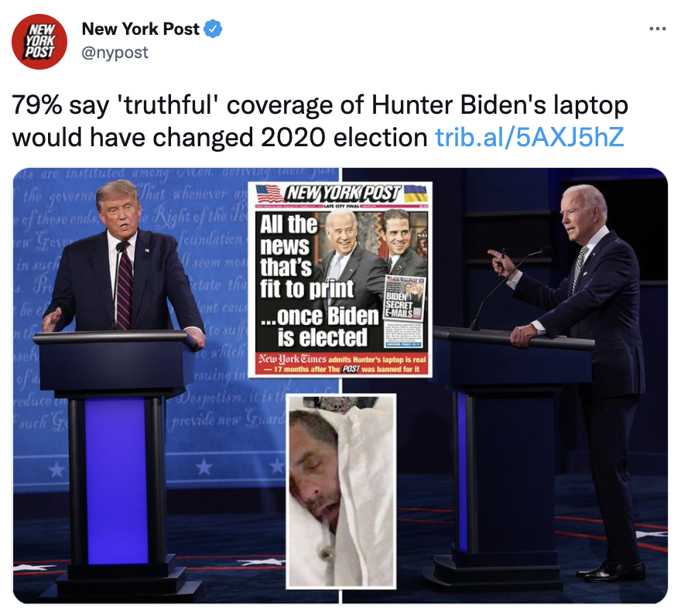This screenshot has width=681, height=616.
Task: Open the New York Post profile avatar
Action: (39, 42)
